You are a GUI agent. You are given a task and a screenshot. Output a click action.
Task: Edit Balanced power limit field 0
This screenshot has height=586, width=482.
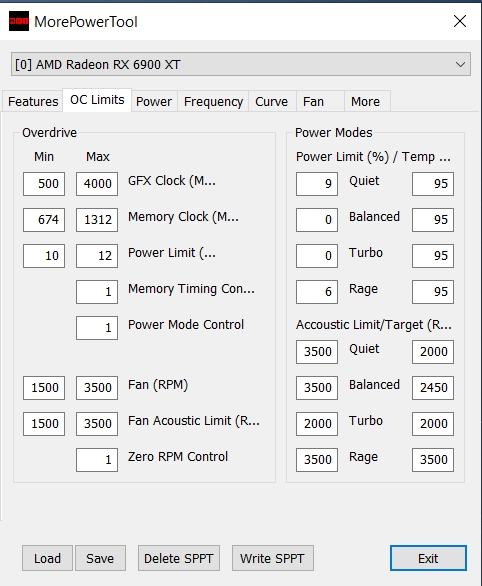[x=317, y=220]
